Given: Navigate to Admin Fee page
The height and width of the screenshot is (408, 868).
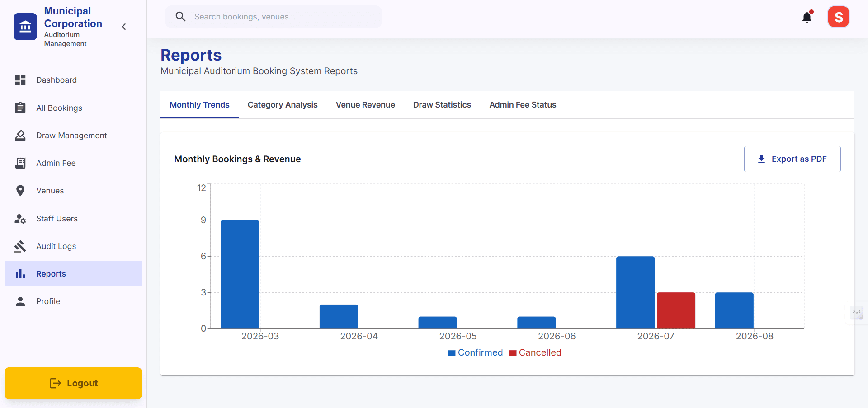Looking at the screenshot, I should click(x=73, y=163).
